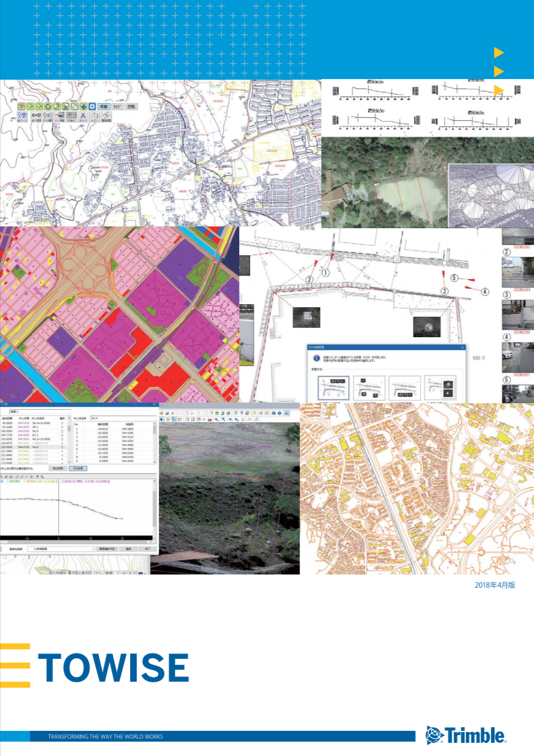Click the 前の断面 previous section button
534x756 pixels.
point(58,468)
